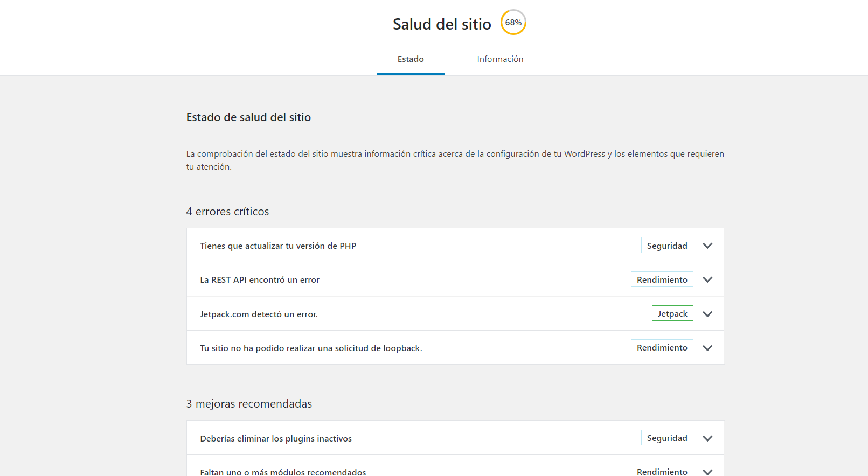Click the Seguridad badge on inactive plugins row
The image size is (868, 476).
pyautogui.click(x=666, y=438)
